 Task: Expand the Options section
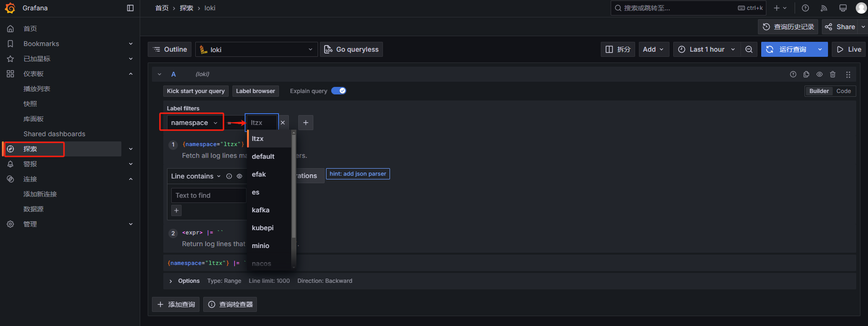171,281
